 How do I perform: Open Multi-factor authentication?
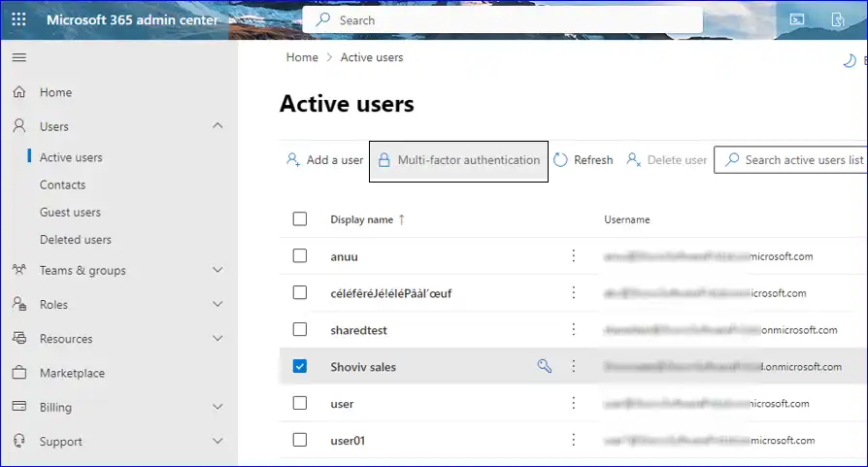(459, 161)
